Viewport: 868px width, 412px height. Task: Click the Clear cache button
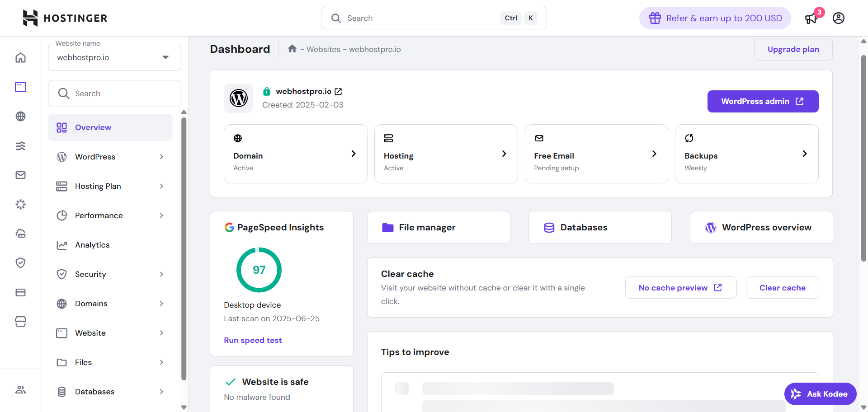782,288
